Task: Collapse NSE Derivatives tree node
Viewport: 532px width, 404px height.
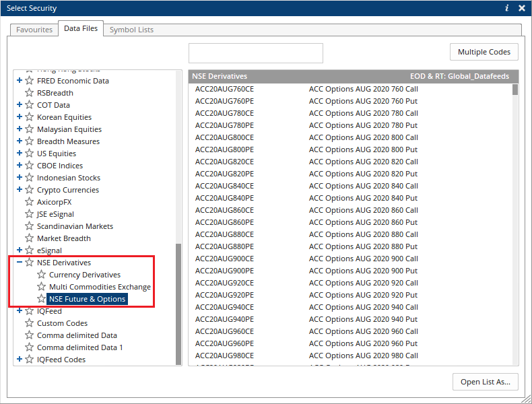Action: [x=20, y=262]
